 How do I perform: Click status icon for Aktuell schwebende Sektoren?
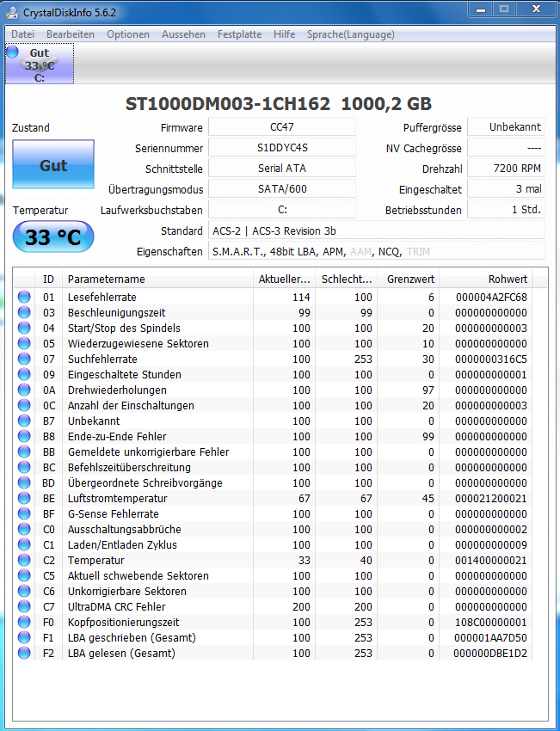(24, 575)
